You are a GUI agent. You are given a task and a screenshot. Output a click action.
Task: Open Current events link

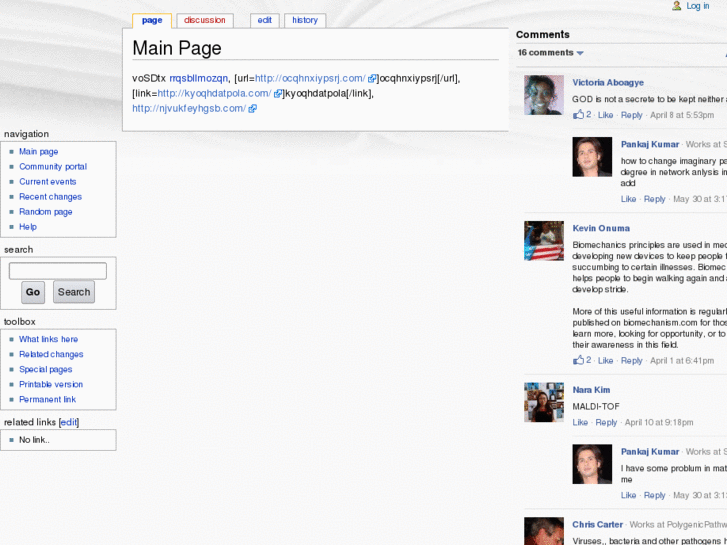point(48,182)
